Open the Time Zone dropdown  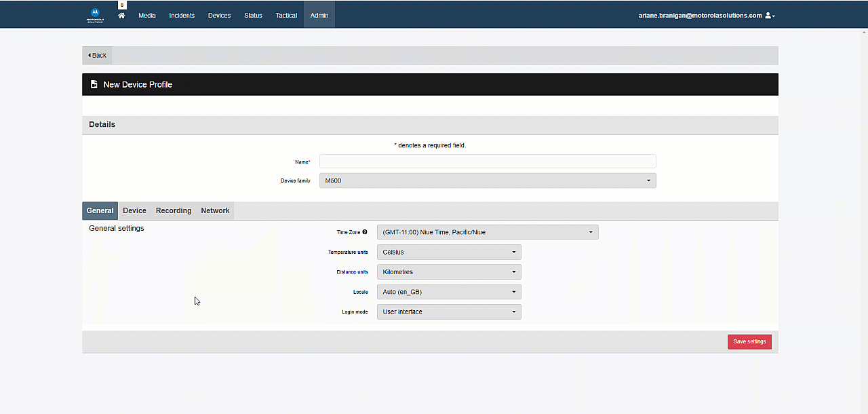pos(487,232)
